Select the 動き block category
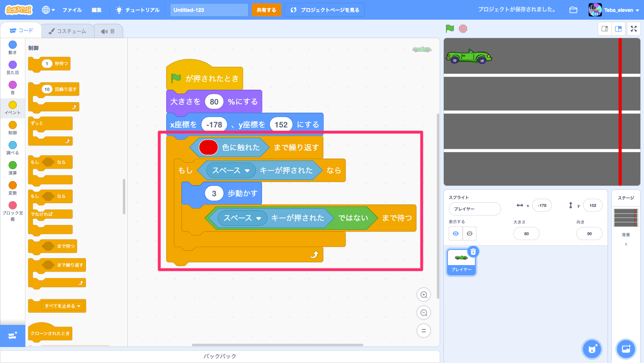Image resolution: width=644 pixels, height=363 pixels. point(13,48)
